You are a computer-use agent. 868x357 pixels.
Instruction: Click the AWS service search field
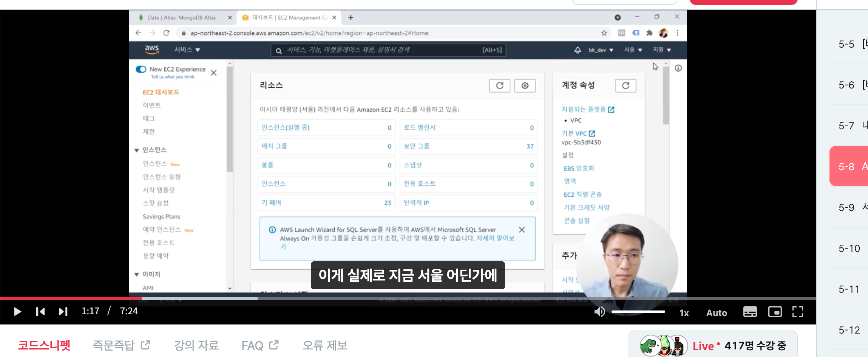pyautogui.click(x=388, y=50)
